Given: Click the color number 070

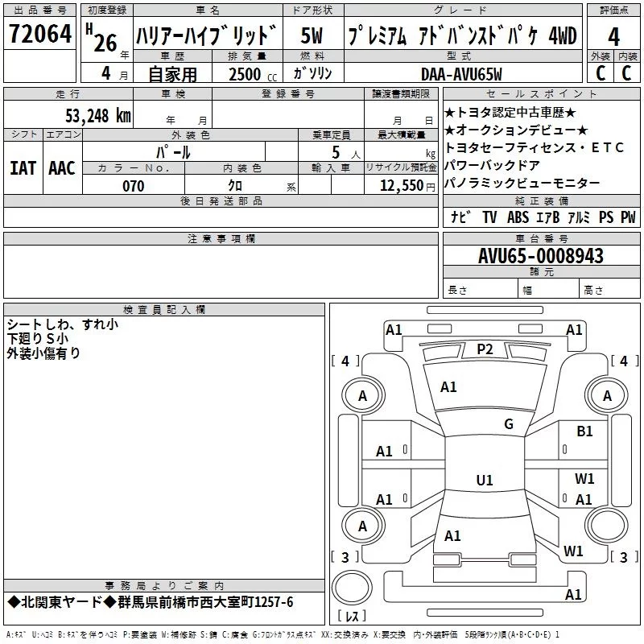Looking at the screenshot, I should tap(134, 186).
